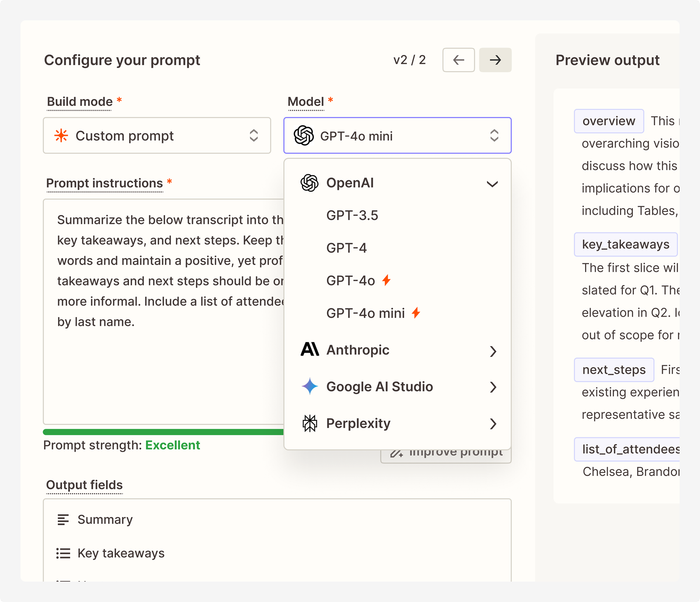
Task: Click the next version arrow button
Action: (x=495, y=60)
